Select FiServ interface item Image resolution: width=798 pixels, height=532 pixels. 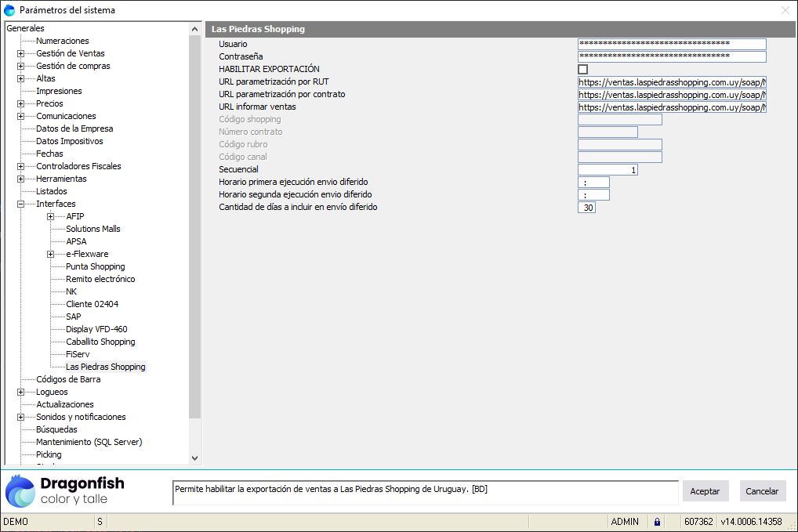click(78, 354)
